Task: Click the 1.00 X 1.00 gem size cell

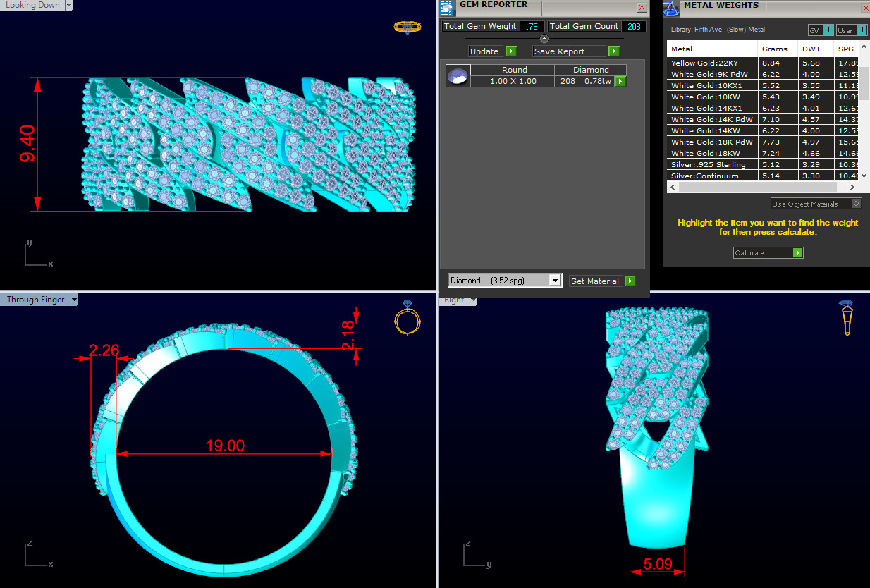Action: coord(513,82)
